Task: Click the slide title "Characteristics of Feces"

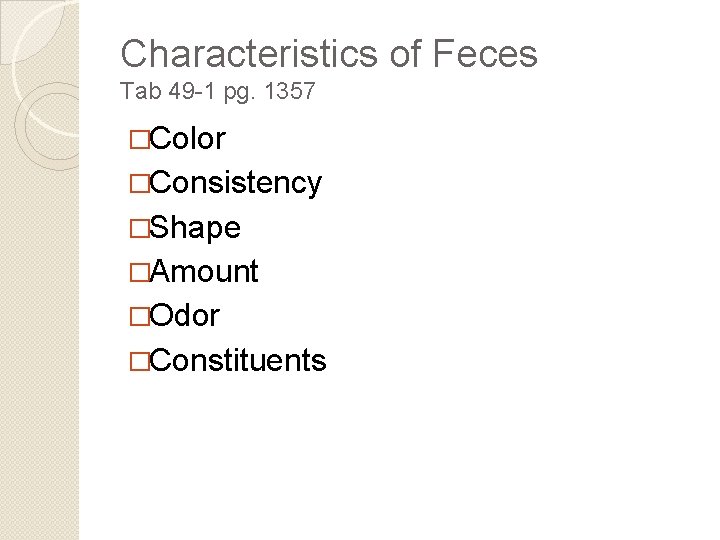Action: pyautogui.click(x=328, y=53)
